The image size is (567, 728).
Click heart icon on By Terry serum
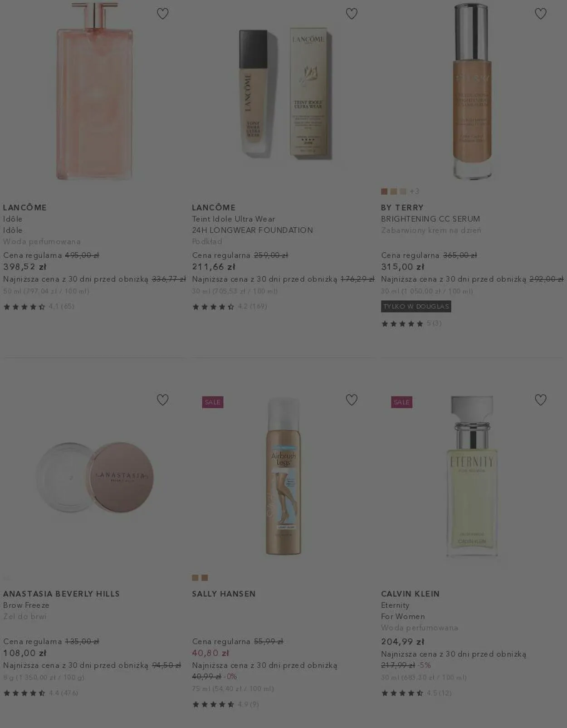click(540, 14)
